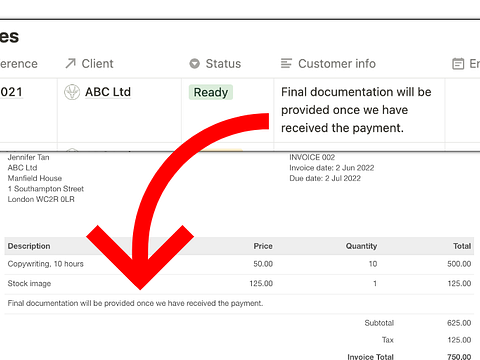Click the calendar icon in last column header
The width and height of the screenshot is (480, 360).
pyautogui.click(x=458, y=63)
